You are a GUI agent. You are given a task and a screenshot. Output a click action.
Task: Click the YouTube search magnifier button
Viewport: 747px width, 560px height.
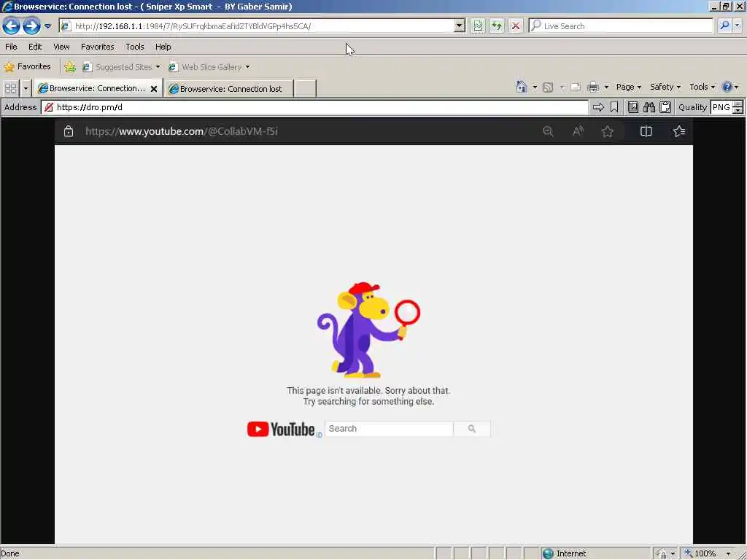(x=472, y=429)
